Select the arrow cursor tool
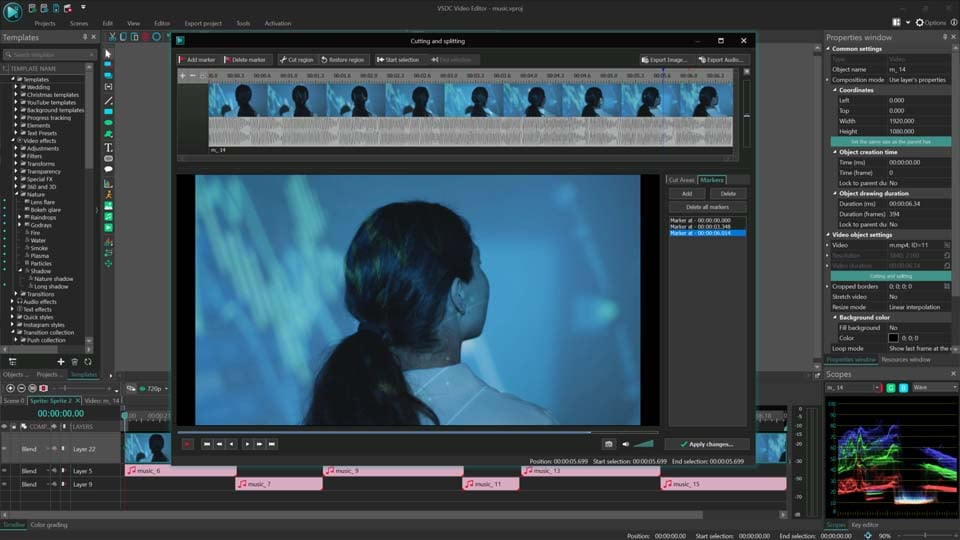 [x=108, y=54]
